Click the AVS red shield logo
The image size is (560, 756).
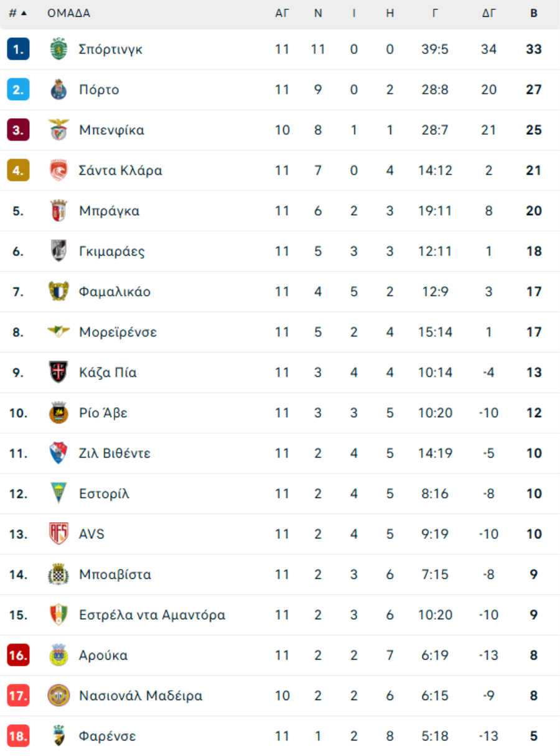[58, 534]
